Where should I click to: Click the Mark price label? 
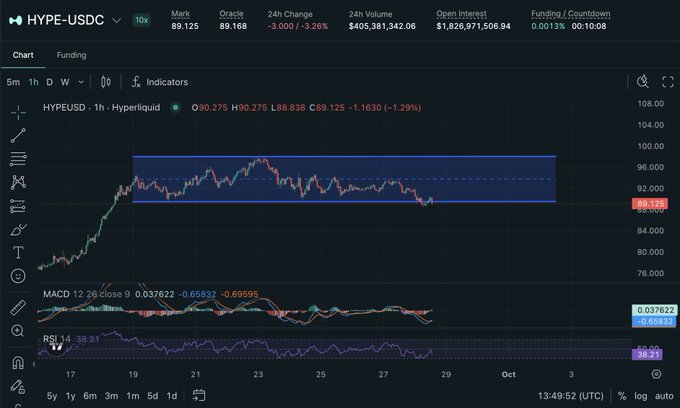180,14
